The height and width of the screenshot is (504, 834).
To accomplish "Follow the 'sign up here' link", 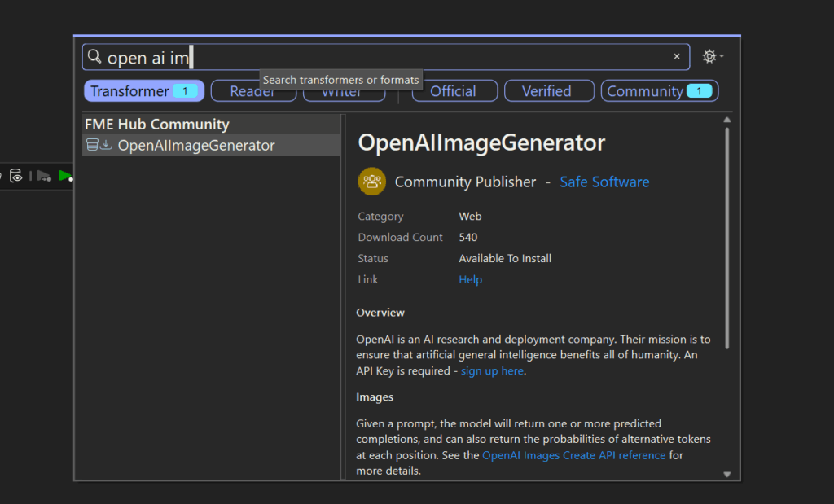I will click(492, 370).
